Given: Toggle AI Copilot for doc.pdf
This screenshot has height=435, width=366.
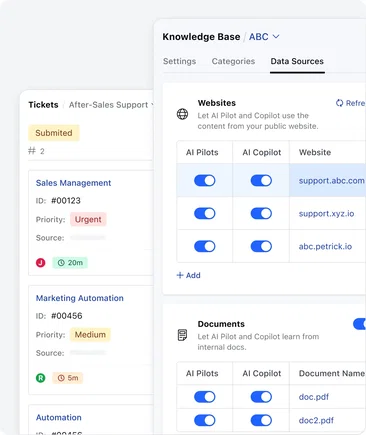Looking at the screenshot, I should [261, 397].
